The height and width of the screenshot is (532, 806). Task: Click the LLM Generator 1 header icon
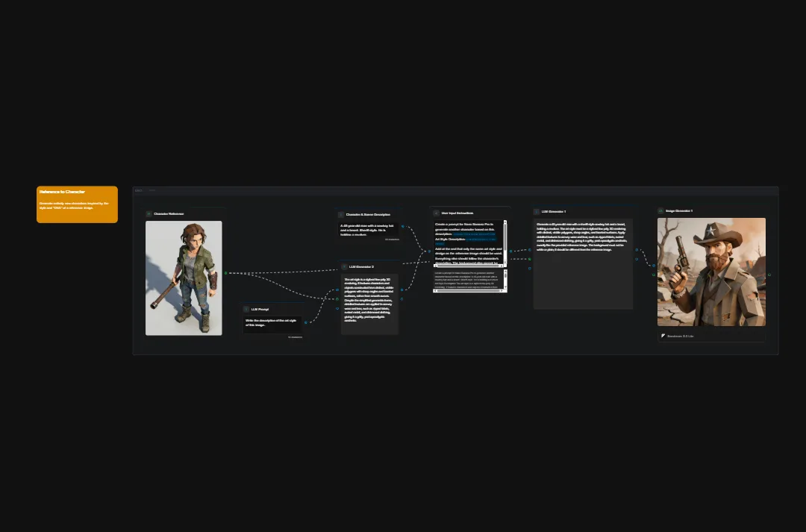(536, 210)
